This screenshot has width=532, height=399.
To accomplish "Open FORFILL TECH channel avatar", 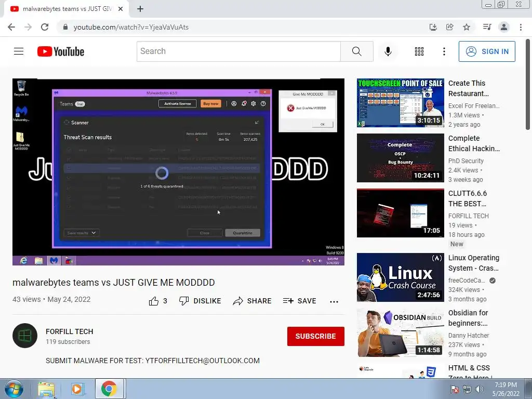I will tap(25, 336).
